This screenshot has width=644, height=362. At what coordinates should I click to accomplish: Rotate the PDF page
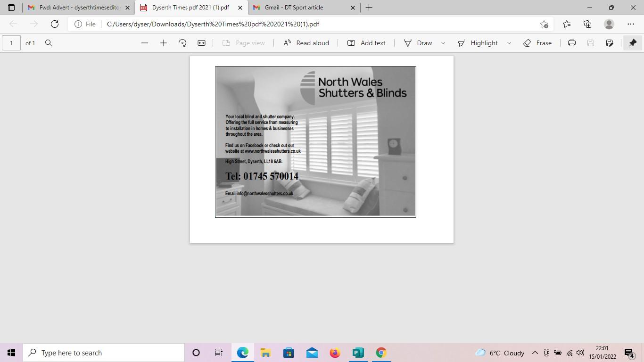tap(182, 43)
